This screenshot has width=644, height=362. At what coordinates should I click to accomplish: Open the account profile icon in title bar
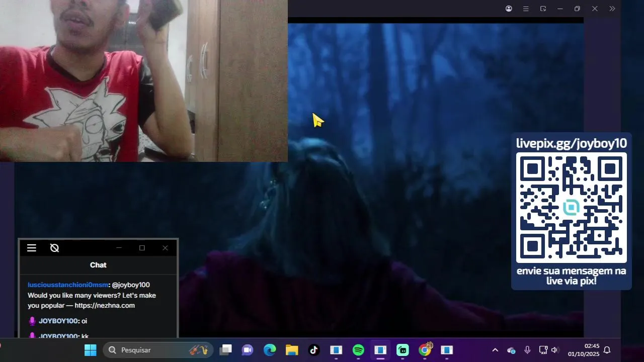[x=509, y=9]
